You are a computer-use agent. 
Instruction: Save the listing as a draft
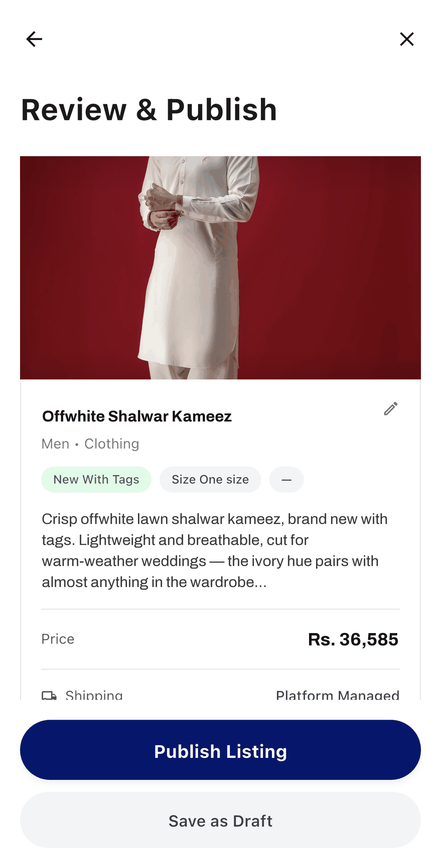coord(220,820)
